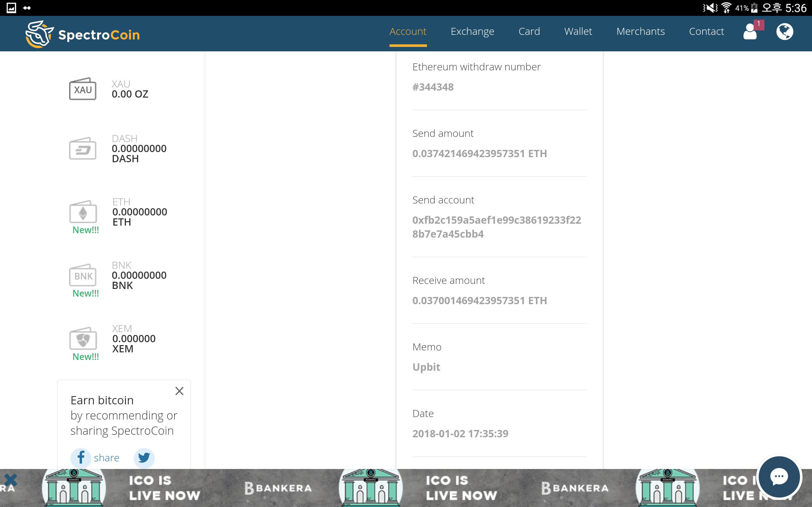The image size is (812, 507).
Task: Open the live chat bubble
Action: 779,477
